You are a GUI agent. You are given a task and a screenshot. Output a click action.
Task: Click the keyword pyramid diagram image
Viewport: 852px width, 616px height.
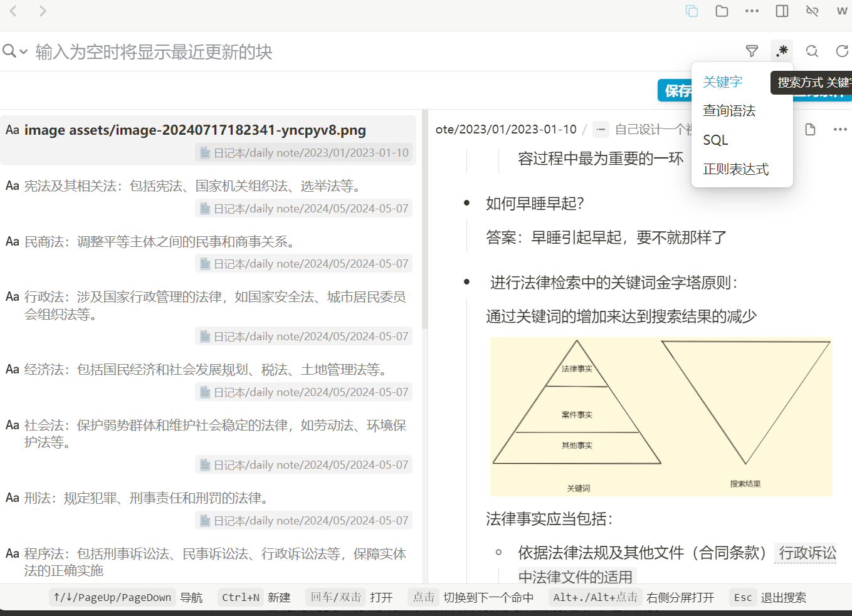tap(661, 417)
